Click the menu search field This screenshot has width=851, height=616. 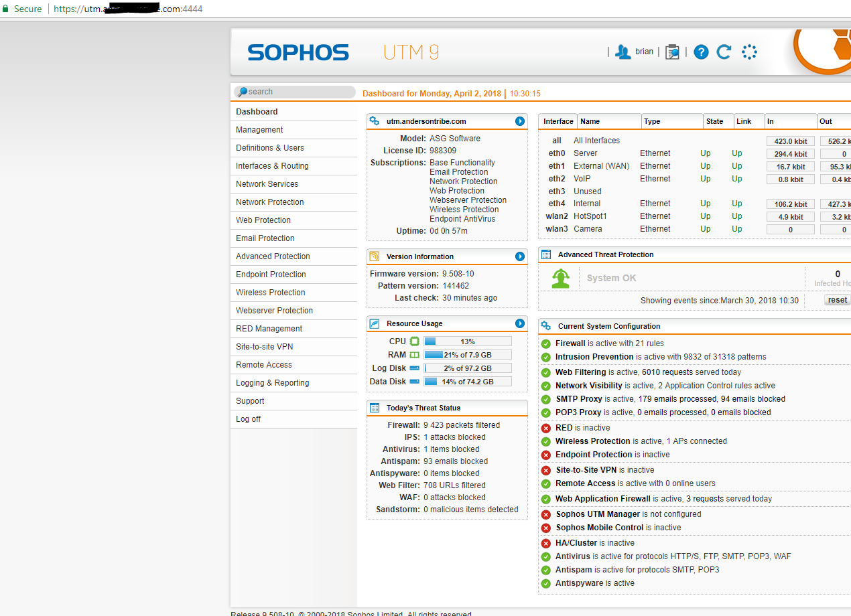(x=294, y=92)
